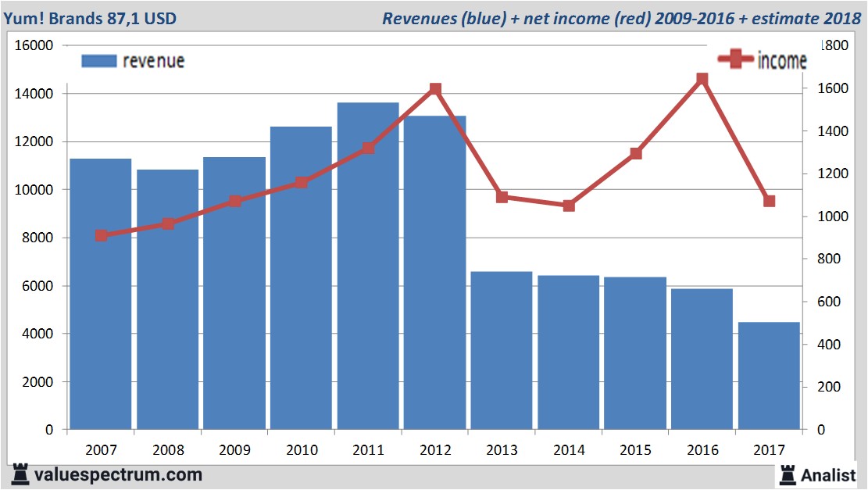Click the valuespectrum.com chess rook logo icon

click(20, 474)
